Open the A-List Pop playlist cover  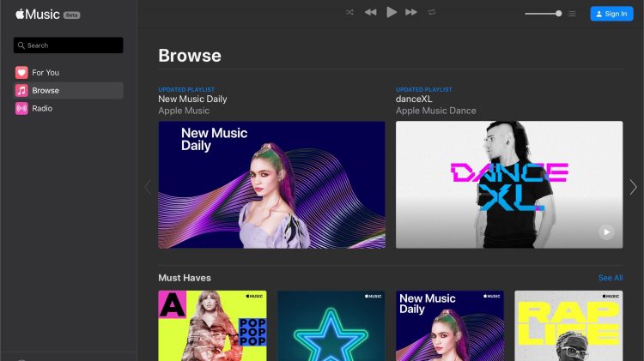pos(212,326)
